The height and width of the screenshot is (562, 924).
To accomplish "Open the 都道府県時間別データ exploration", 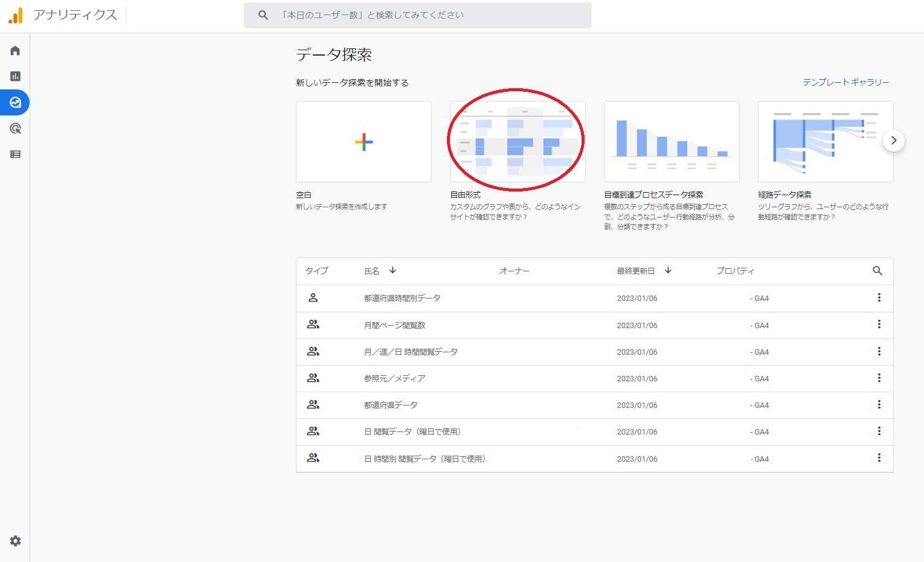I will (402, 298).
